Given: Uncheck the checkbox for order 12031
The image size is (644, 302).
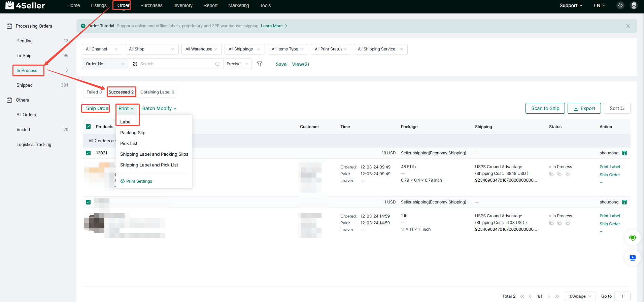Looking at the screenshot, I should (x=88, y=153).
